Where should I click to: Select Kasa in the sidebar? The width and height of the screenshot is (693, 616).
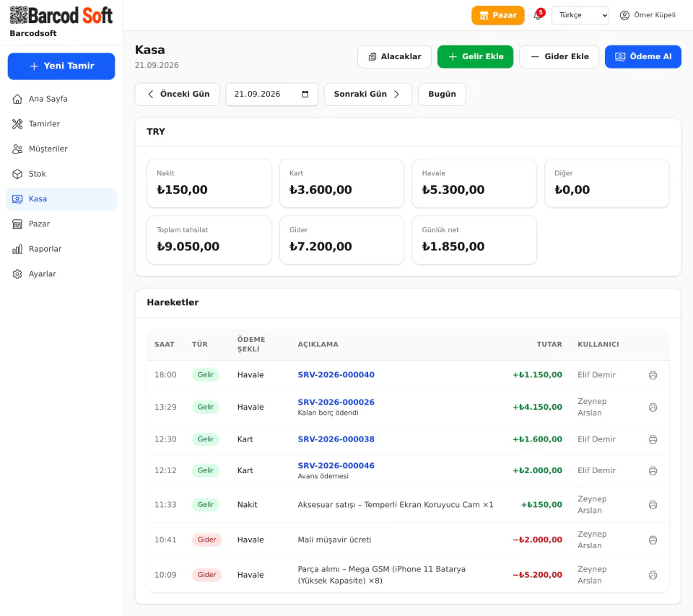point(61,198)
